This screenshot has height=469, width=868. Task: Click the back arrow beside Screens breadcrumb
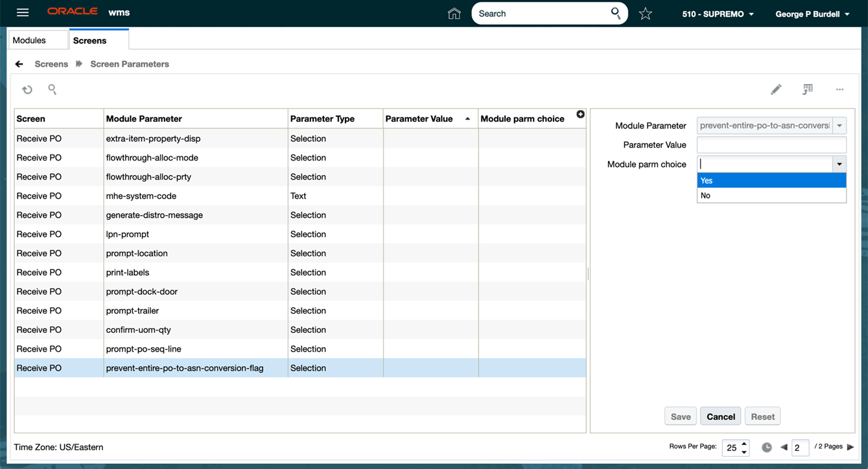pos(19,64)
